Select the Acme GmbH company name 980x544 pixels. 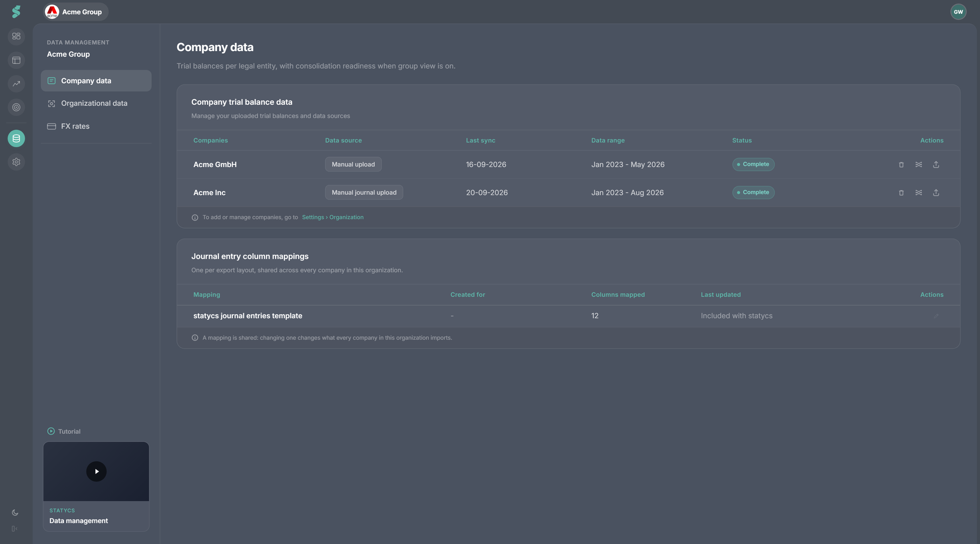215,164
